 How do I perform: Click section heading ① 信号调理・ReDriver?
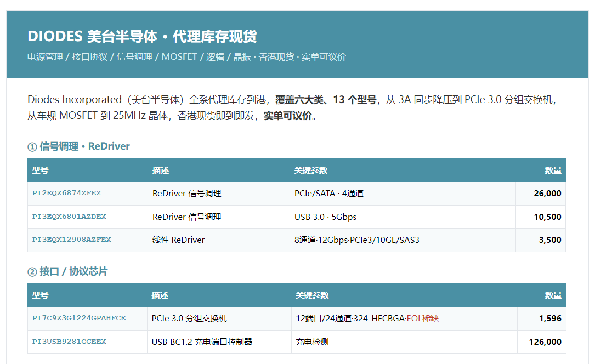pyautogui.click(x=78, y=146)
